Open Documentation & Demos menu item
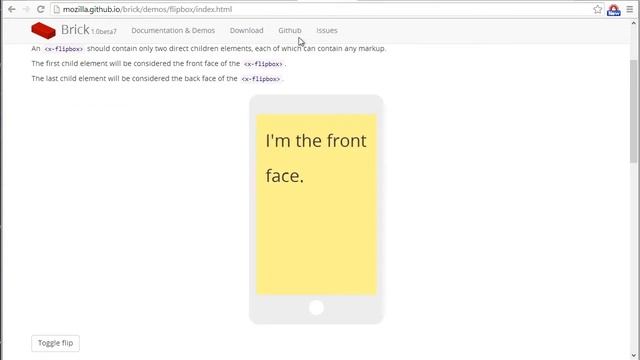 tap(173, 30)
